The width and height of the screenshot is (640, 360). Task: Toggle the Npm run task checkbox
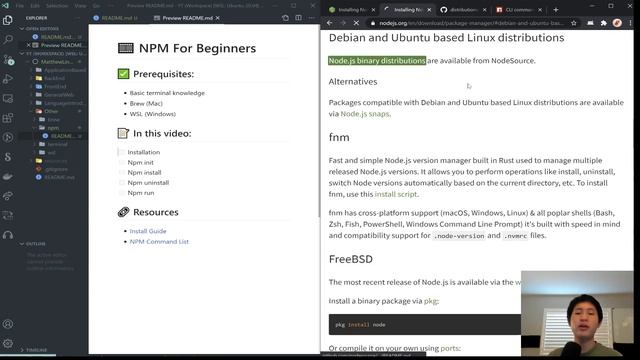pyautogui.click(x=122, y=193)
